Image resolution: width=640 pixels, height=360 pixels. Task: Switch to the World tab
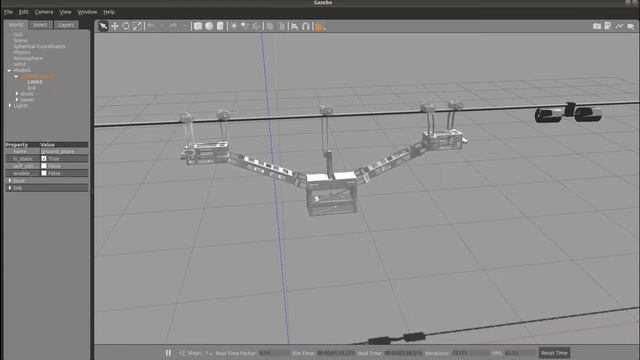click(x=16, y=24)
